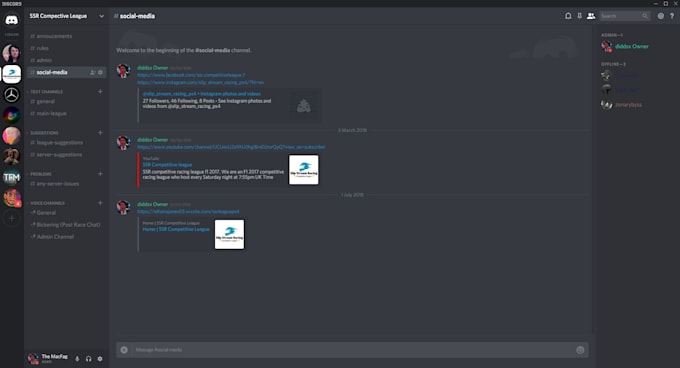Edit social-media channel via its gear icon
680x368 pixels.
click(x=100, y=72)
